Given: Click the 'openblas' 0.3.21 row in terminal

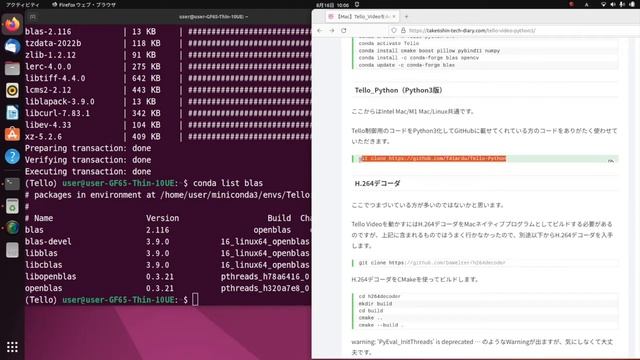Looking at the screenshot, I should pyautogui.click(x=167, y=288).
